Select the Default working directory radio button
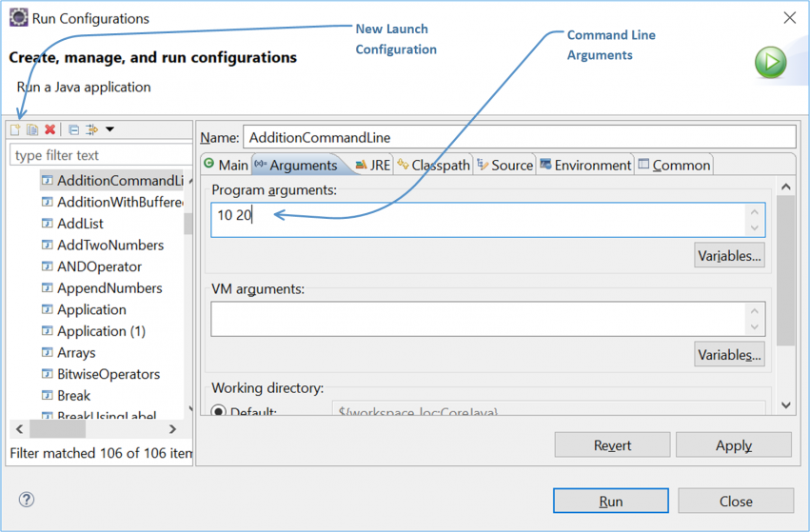The image size is (810, 532). (x=219, y=412)
